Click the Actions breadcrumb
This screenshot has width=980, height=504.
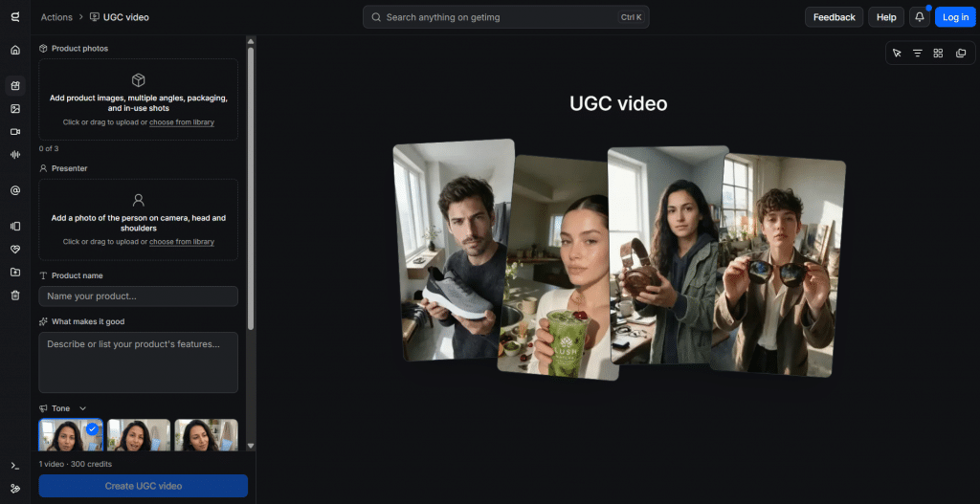pos(56,17)
